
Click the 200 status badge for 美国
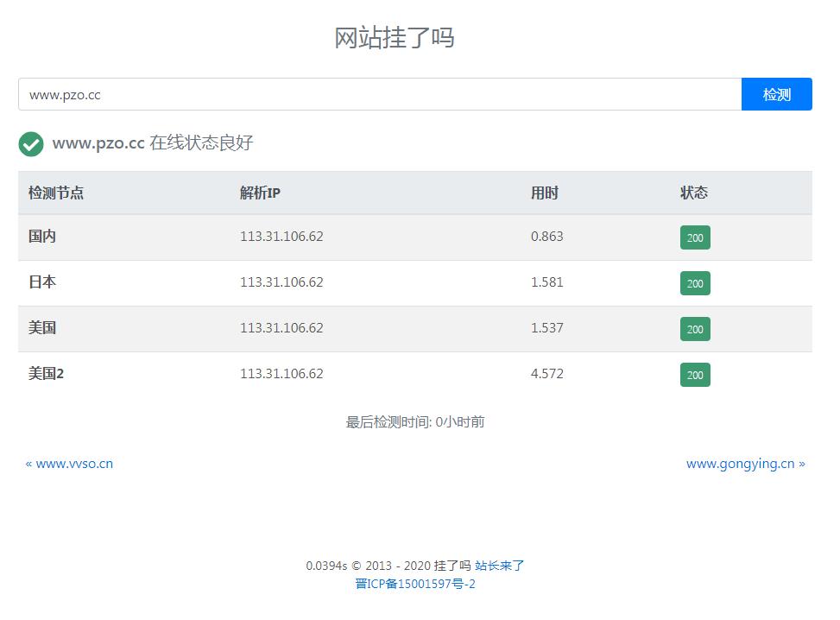tap(695, 328)
